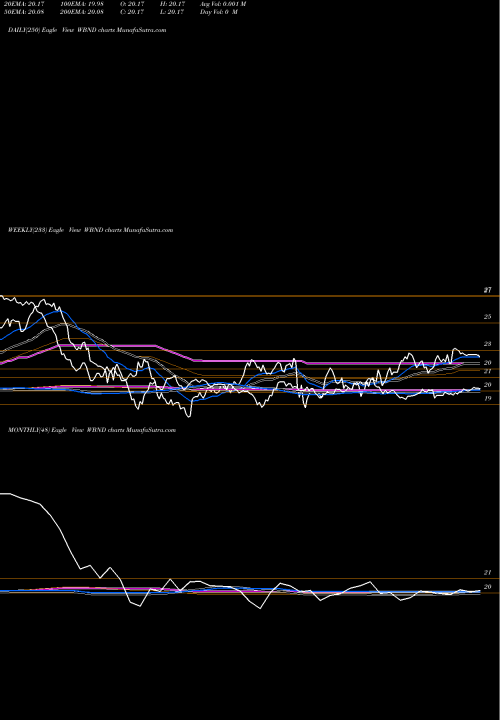Select the 50EMA value in the header

click(x=23, y=12)
